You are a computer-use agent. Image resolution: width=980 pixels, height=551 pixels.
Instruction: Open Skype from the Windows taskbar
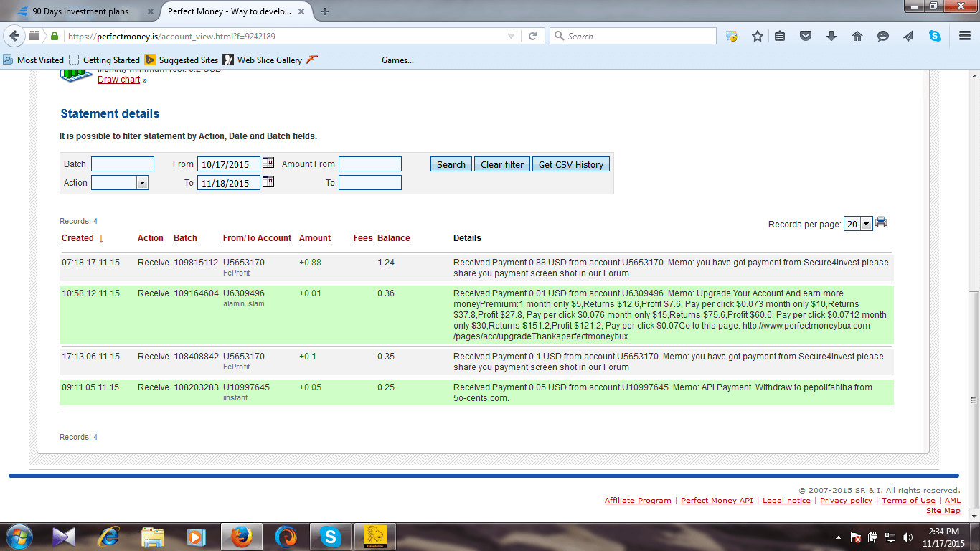coord(331,536)
